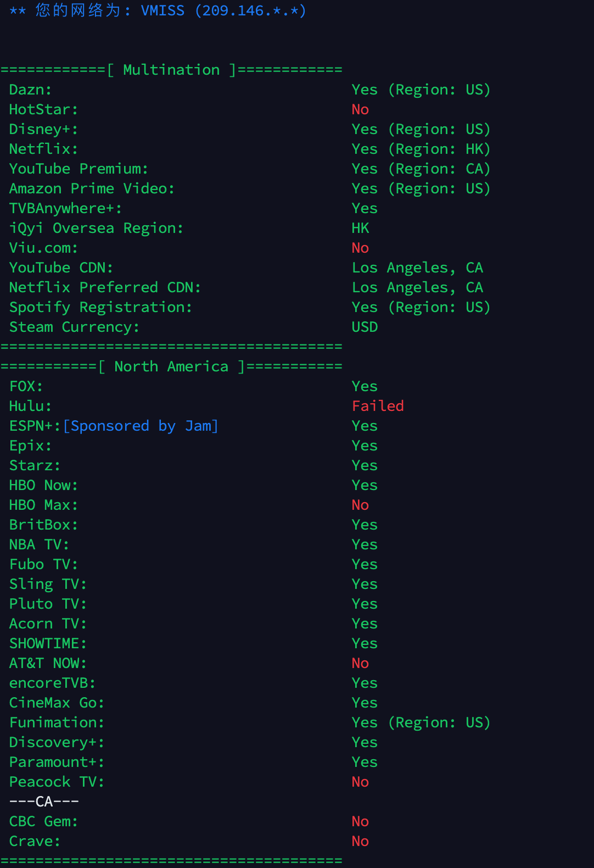Click the Funimation Region US result
594x868 pixels.
[x=421, y=723]
